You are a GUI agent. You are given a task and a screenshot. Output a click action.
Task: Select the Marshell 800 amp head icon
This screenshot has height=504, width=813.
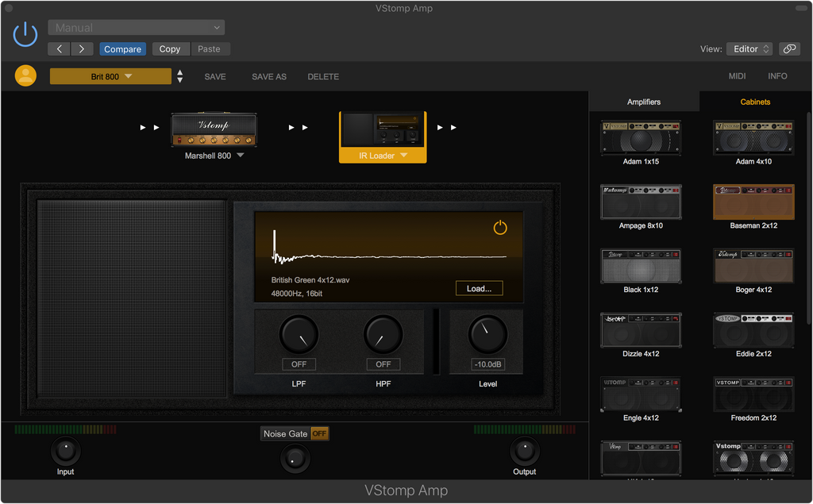point(214,130)
